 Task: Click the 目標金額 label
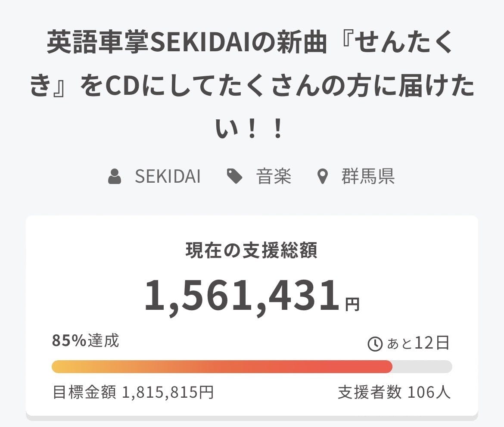(x=84, y=393)
